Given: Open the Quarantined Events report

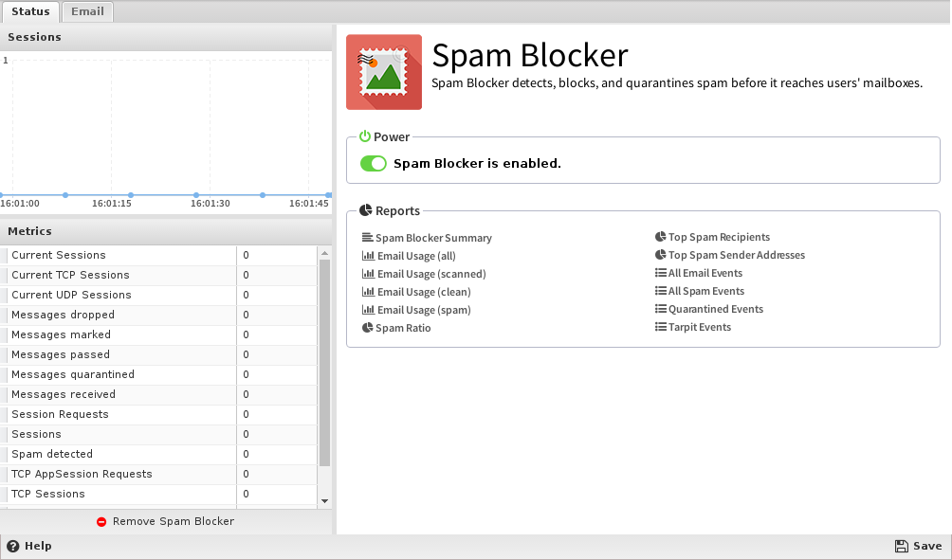Looking at the screenshot, I should point(715,309).
